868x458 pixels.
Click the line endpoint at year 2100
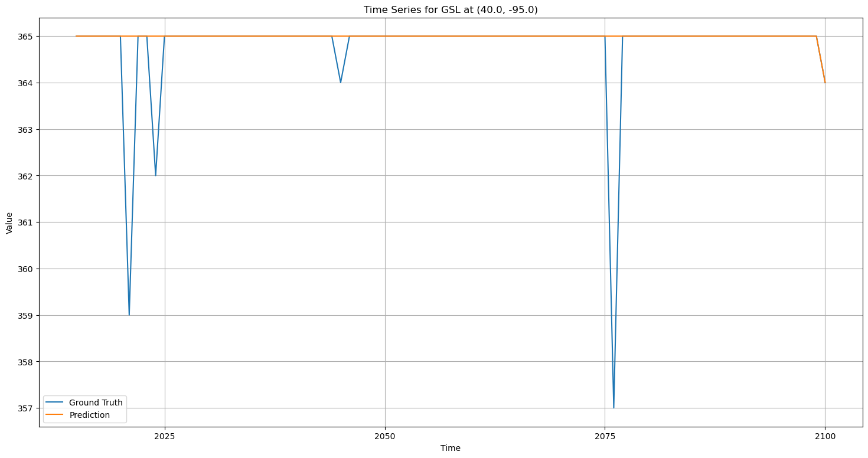[x=825, y=83]
